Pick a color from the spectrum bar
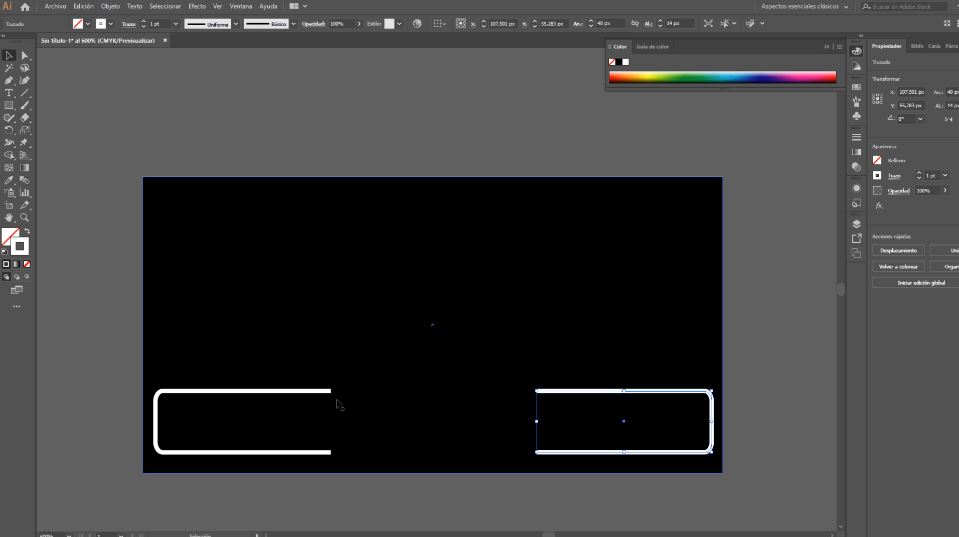 point(722,77)
